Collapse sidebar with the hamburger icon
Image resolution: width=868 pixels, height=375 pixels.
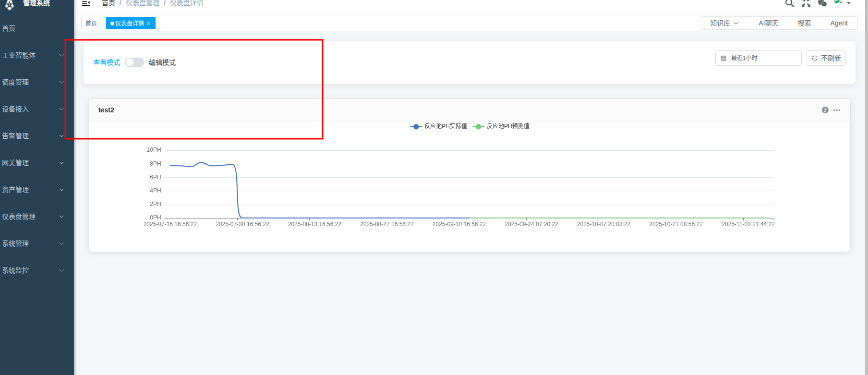click(86, 3)
